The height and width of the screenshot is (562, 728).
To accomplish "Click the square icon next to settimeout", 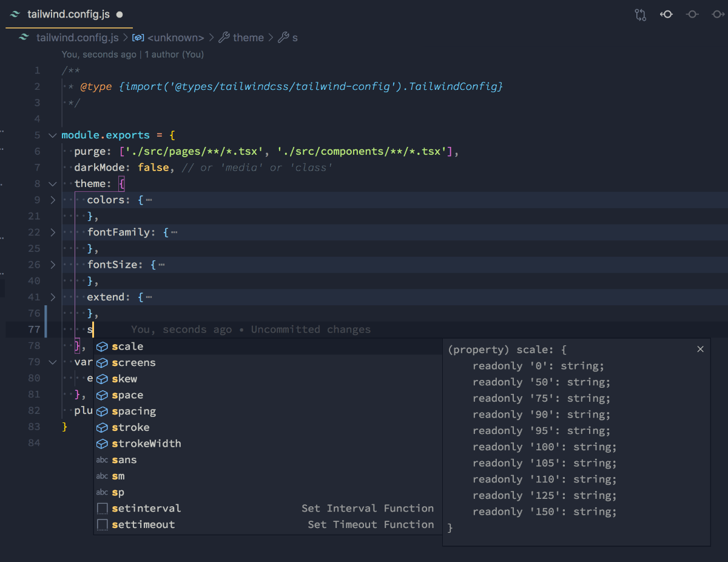I will [101, 524].
